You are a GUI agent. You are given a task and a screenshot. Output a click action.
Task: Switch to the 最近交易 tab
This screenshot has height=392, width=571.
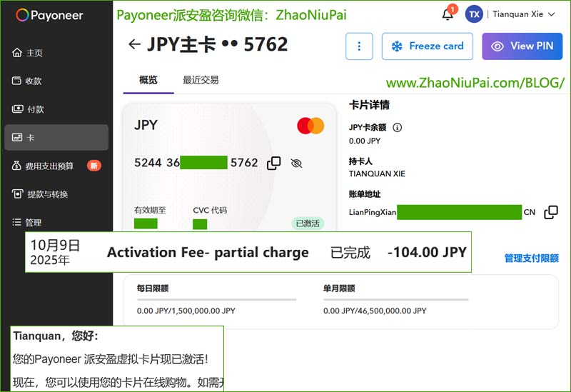201,80
